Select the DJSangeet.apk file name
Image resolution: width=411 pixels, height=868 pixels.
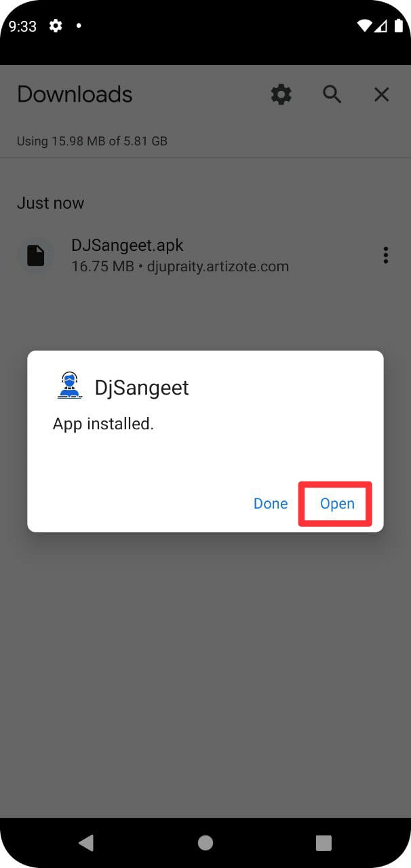[128, 245]
